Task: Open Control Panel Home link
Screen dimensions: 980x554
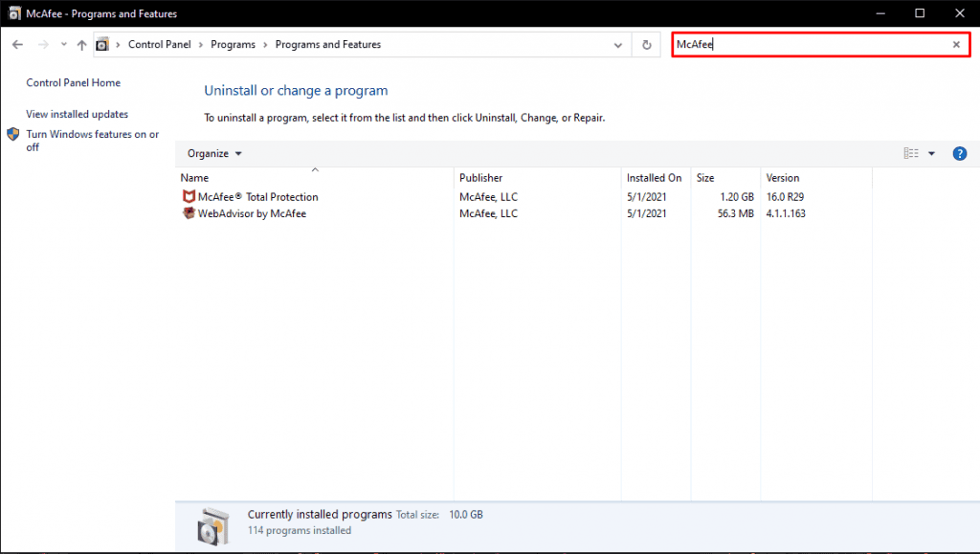Action: (x=73, y=82)
